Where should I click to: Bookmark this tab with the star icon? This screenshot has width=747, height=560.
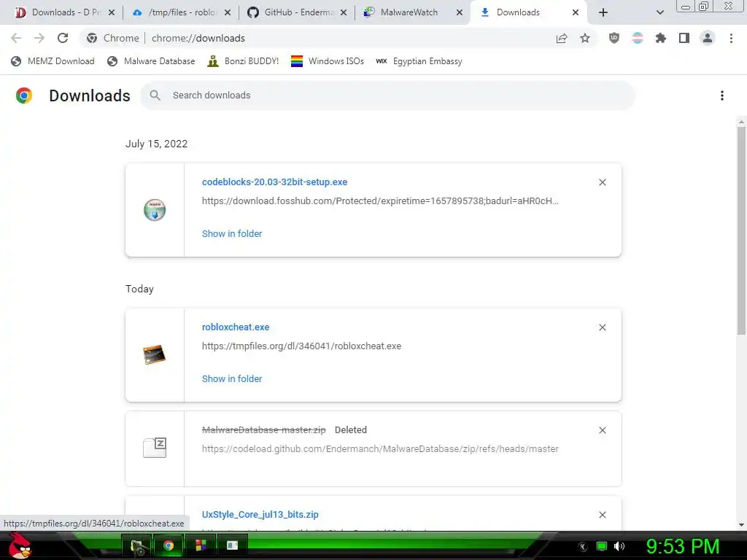point(585,38)
